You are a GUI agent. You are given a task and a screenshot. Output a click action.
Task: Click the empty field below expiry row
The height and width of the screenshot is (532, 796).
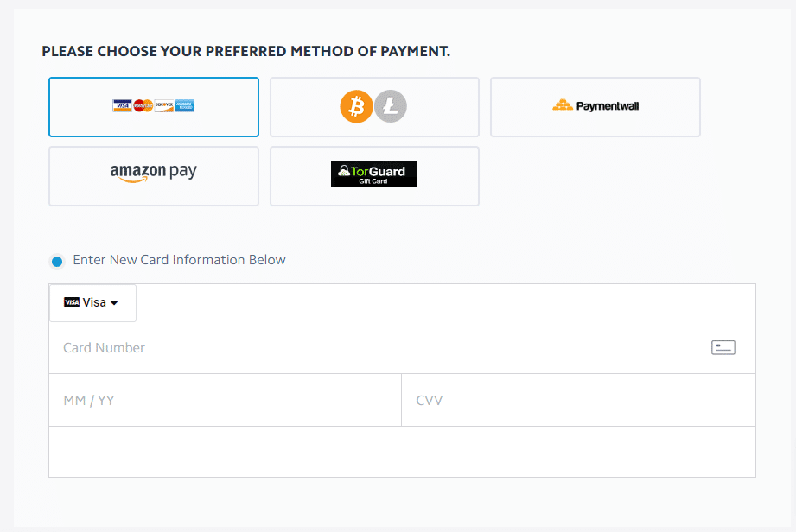[402, 452]
